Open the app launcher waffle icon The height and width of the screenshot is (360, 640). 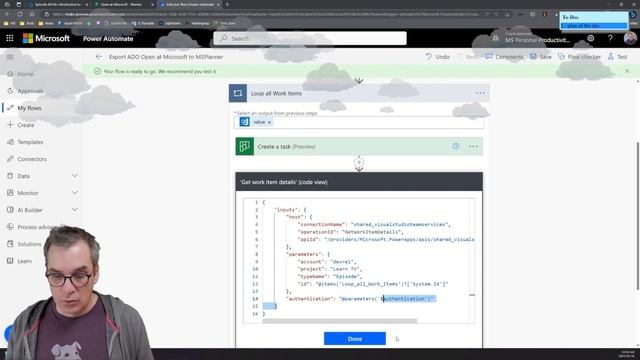coord(10,38)
